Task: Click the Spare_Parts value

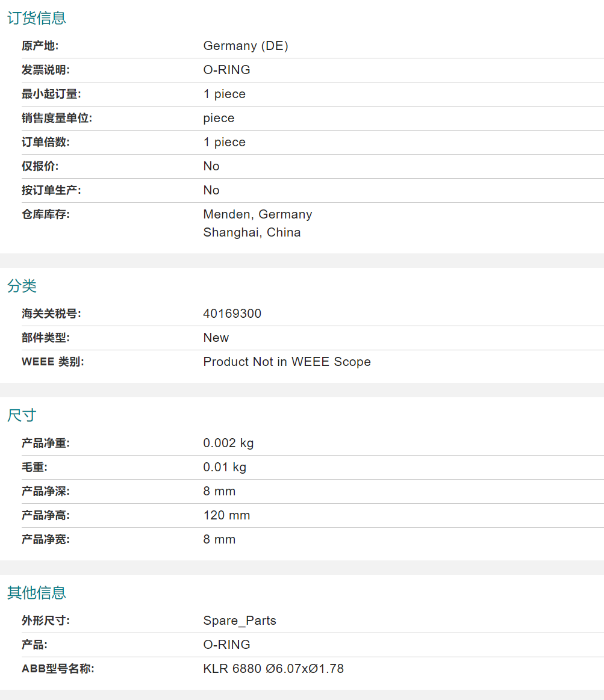Action: (240, 621)
